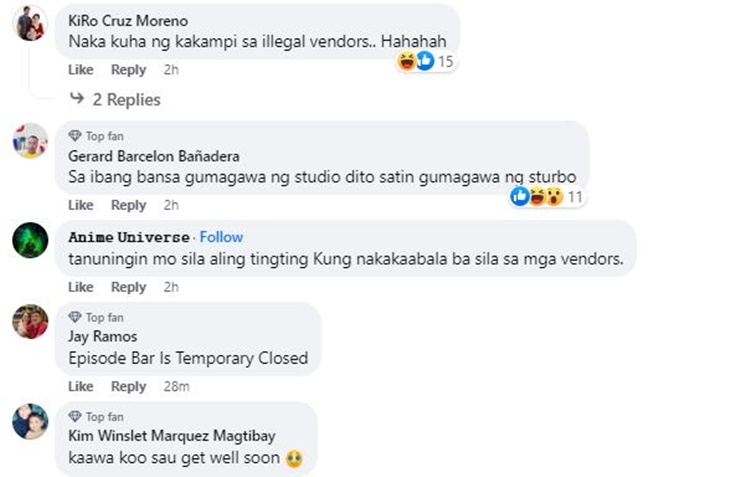Open Gerard Barcelon Bañadera's avatar
Image resolution: width=750 pixels, height=477 pixels.
pyautogui.click(x=30, y=141)
